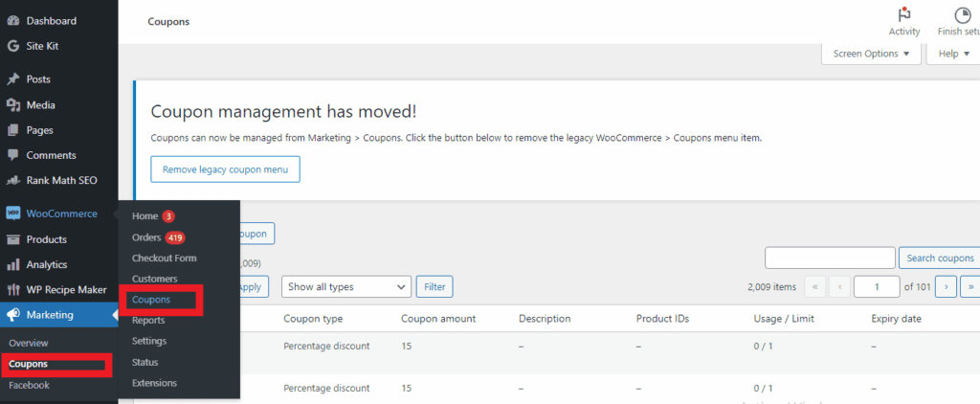Image resolution: width=980 pixels, height=404 pixels.
Task: Click the WooCommerce logo icon
Action: 13,213
